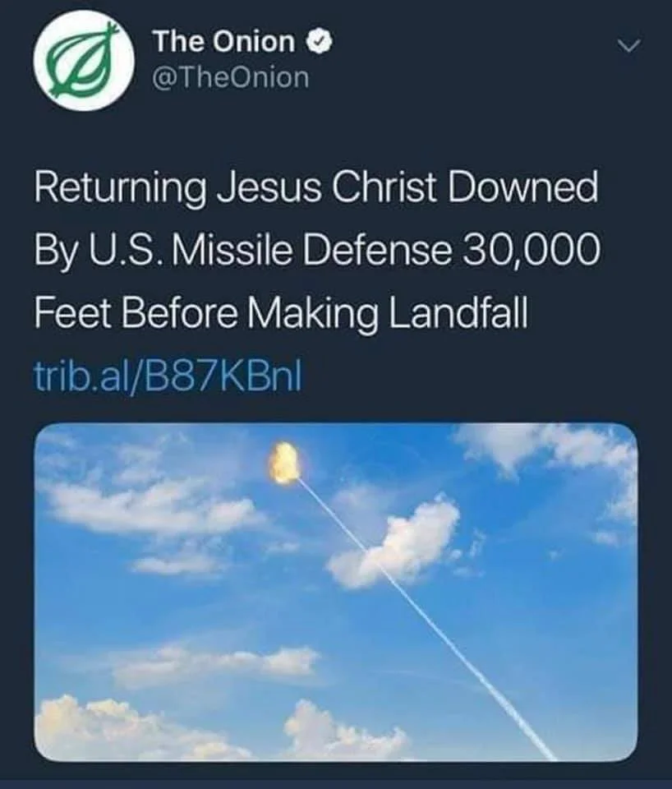672x789 pixels.
Task: Click the word "Returning" in the tweet
Action: [119, 188]
